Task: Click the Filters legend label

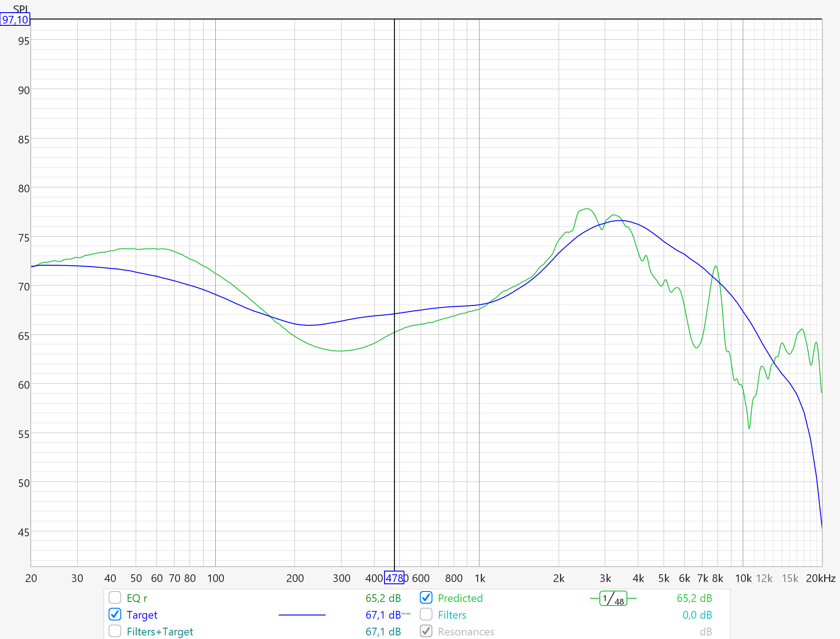Action: coord(452,615)
